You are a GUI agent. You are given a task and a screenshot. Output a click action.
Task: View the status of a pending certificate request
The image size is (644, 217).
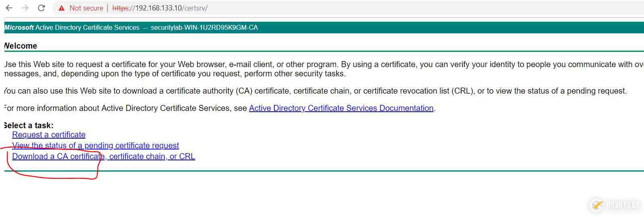click(x=95, y=145)
